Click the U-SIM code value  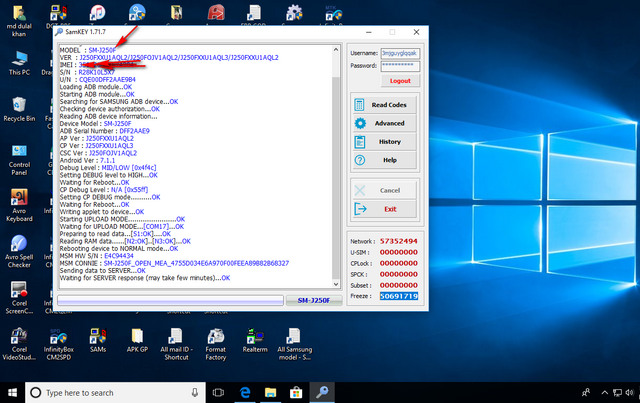click(399, 252)
